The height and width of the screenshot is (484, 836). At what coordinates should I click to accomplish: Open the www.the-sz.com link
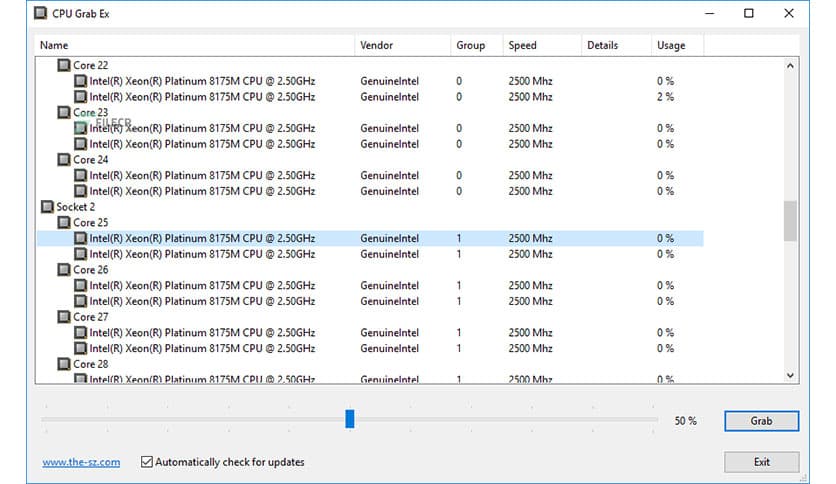[x=81, y=462]
